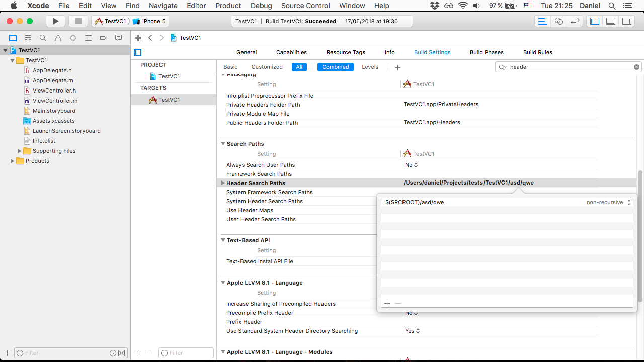Open the Debug navigator icon
The image size is (644, 362).
click(88, 38)
